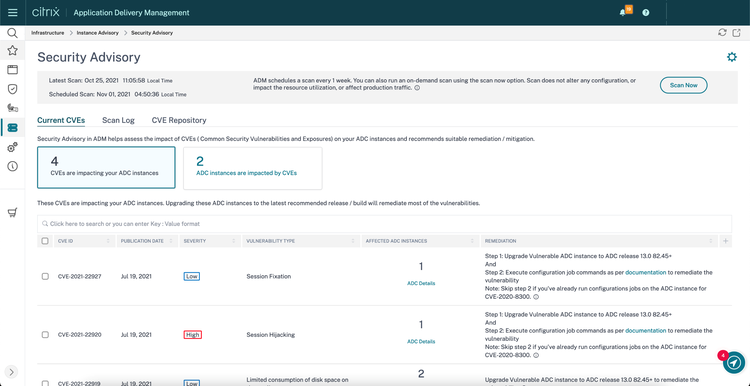The width and height of the screenshot is (750, 386).
Task: Go to Instance Advisory breadcrumb
Action: 98,33
